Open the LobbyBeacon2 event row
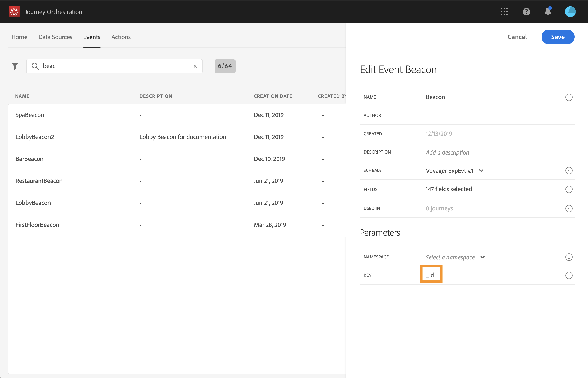 click(x=35, y=137)
